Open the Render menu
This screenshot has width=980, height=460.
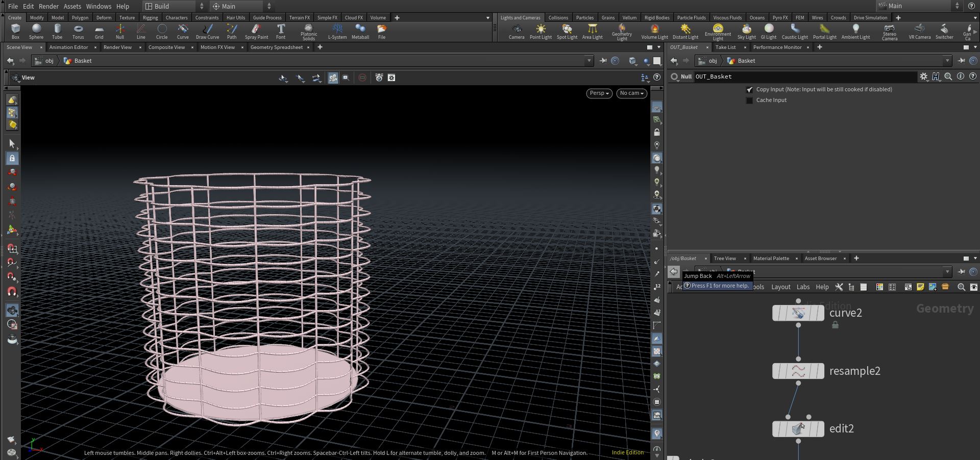[x=48, y=6]
